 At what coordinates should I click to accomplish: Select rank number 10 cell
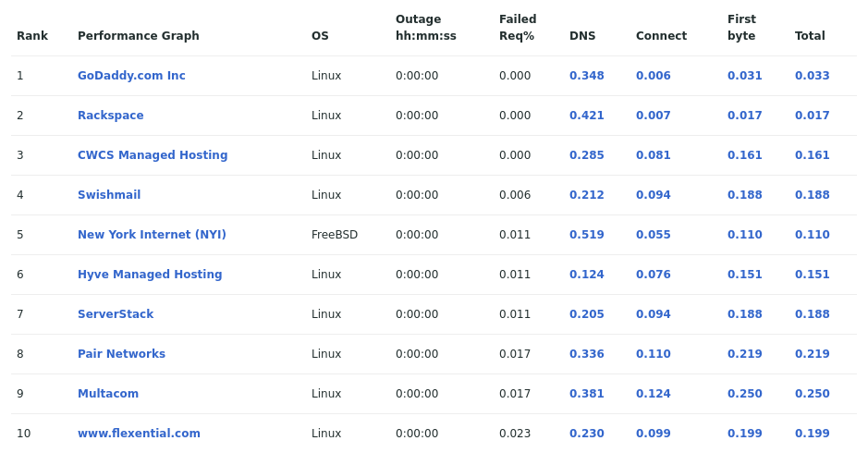point(24,434)
